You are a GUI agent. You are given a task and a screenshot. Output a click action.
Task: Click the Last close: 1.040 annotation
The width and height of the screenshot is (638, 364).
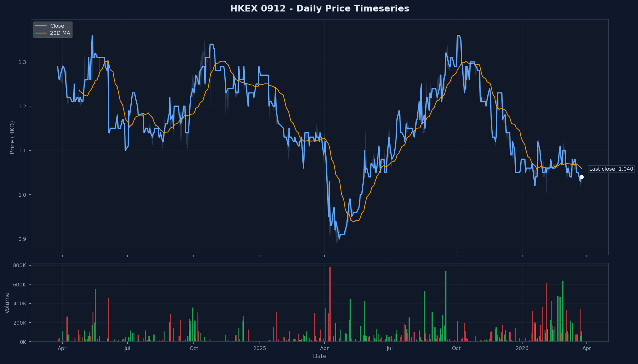[611, 169]
